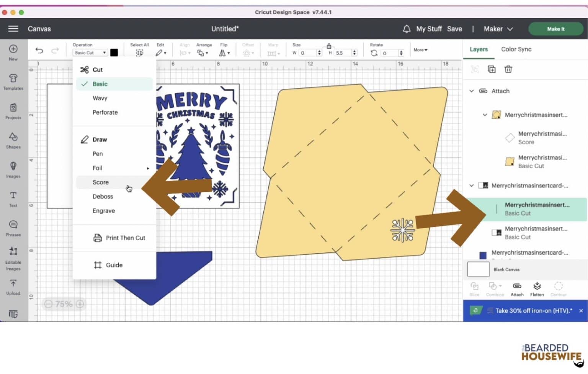Open the Shapes tool in sidebar
This screenshot has height=374, width=588.
(13, 140)
